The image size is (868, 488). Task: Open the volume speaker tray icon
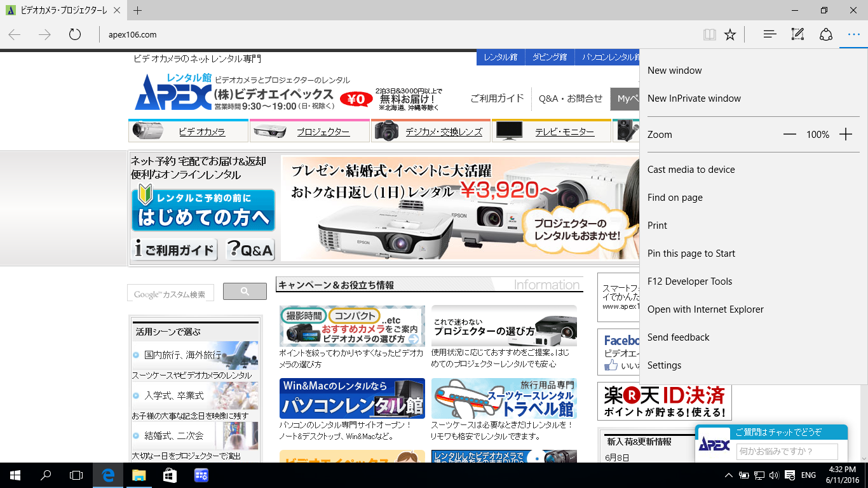(x=774, y=475)
